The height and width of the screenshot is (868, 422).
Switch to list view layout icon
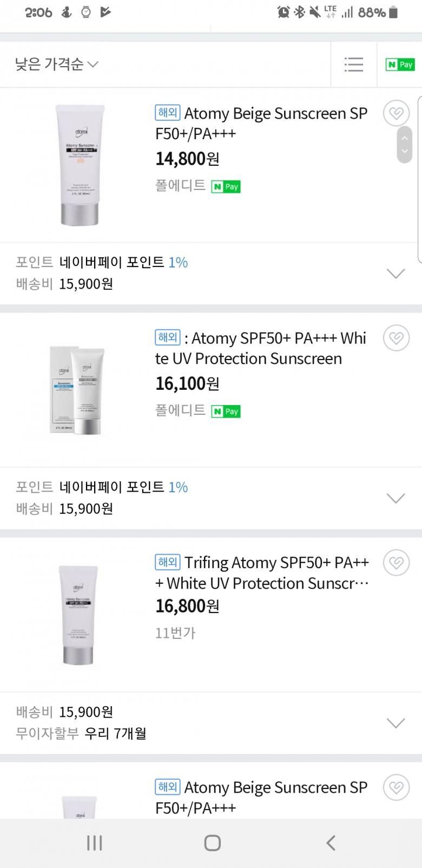click(x=353, y=64)
